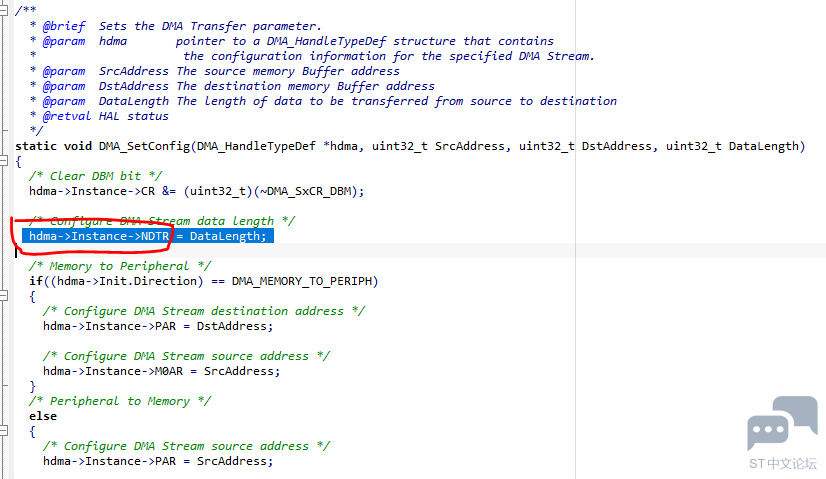Click the 'hdma->Instance->PAR = DstAddress;' line
826x479 pixels.
pos(158,326)
